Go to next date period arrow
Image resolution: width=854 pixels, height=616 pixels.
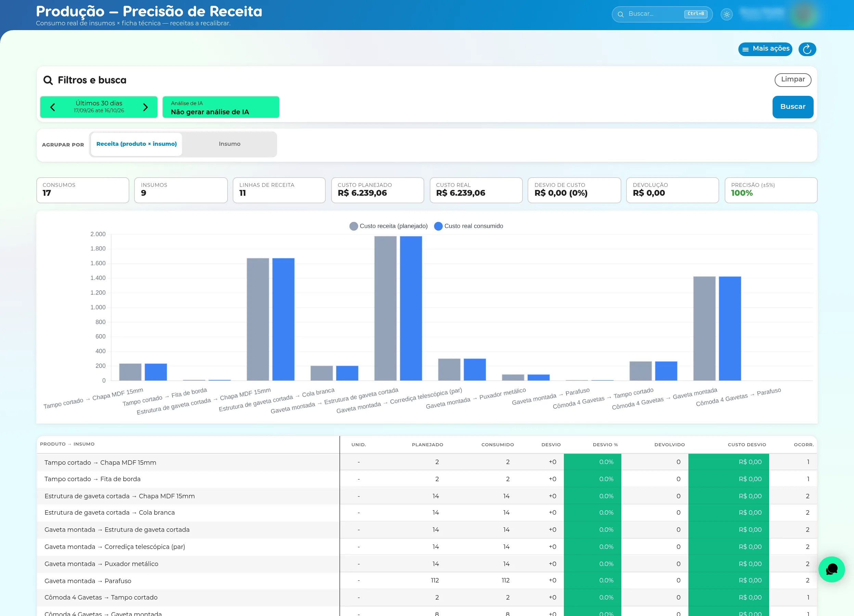pyautogui.click(x=145, y=107)
